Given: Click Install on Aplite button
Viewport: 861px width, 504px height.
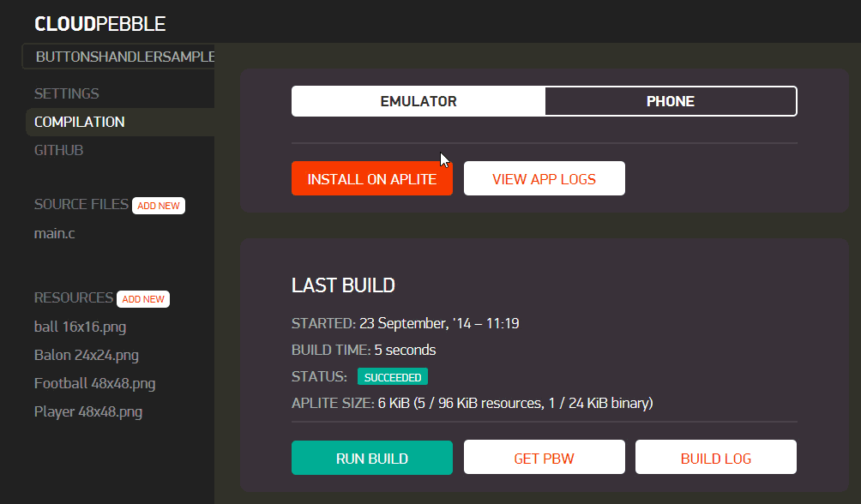Looking at the screenshot, I should coord(372,179).
